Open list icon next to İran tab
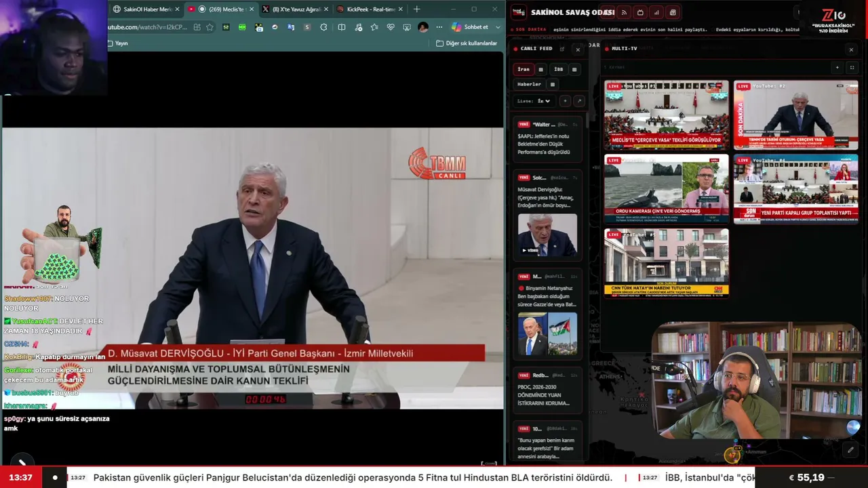 coord(540,69)
